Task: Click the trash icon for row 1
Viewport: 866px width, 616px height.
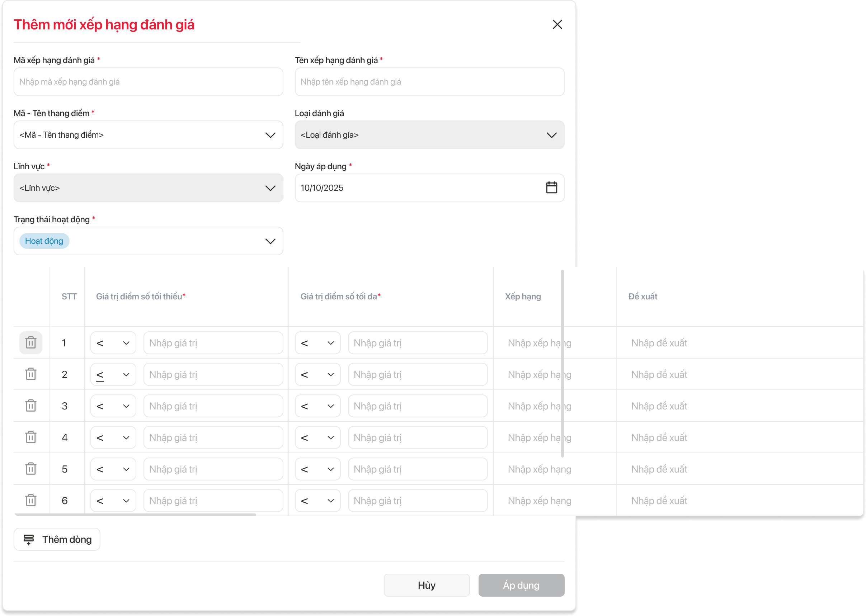Action: point(31,342)
